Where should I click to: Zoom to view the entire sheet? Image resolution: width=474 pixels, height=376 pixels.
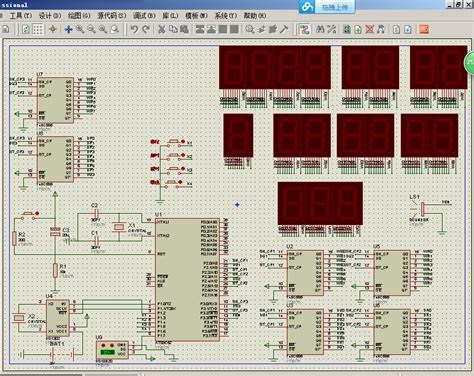click(103, 29)
